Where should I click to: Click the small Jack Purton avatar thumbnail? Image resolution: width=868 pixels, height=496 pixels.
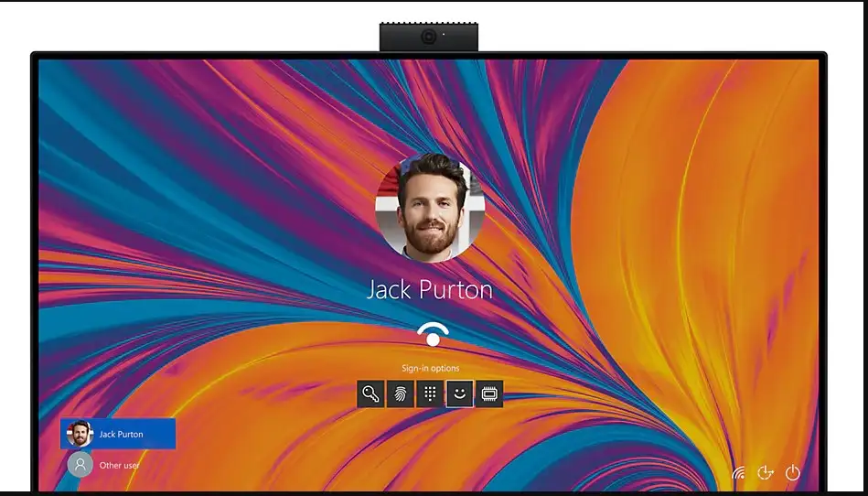click(80, 434)
